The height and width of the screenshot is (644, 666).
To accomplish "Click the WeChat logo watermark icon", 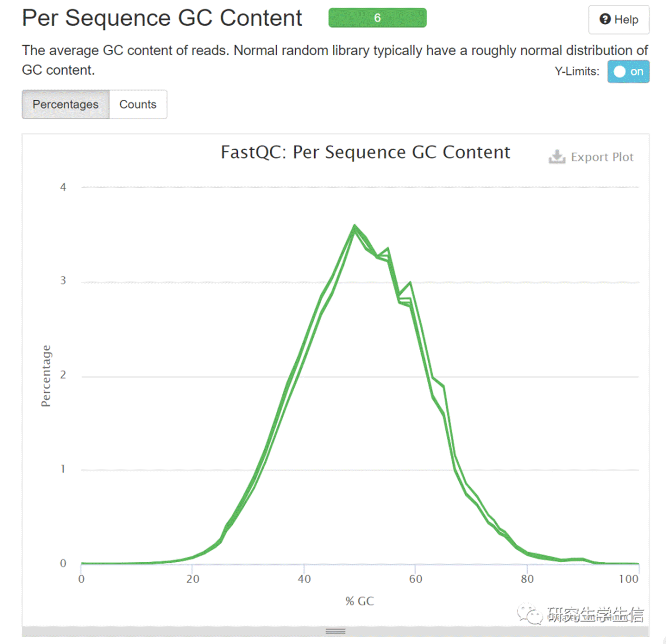I will 530,614.
